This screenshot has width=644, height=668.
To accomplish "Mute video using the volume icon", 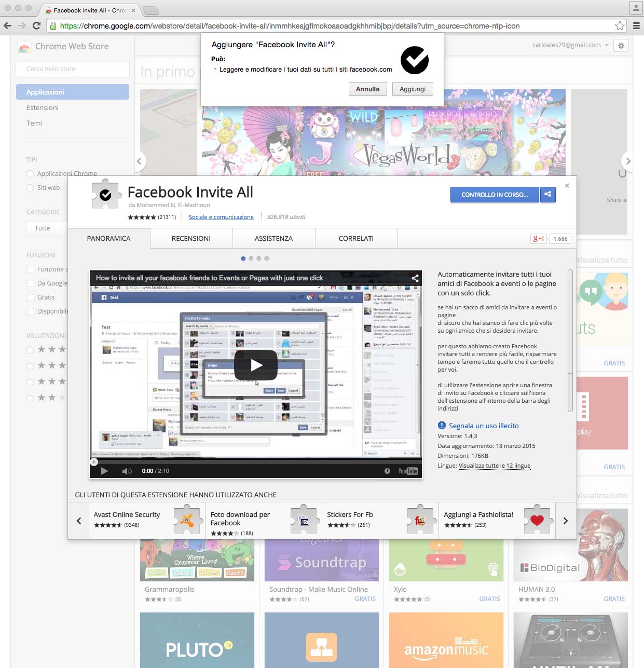I will point(127,471).
